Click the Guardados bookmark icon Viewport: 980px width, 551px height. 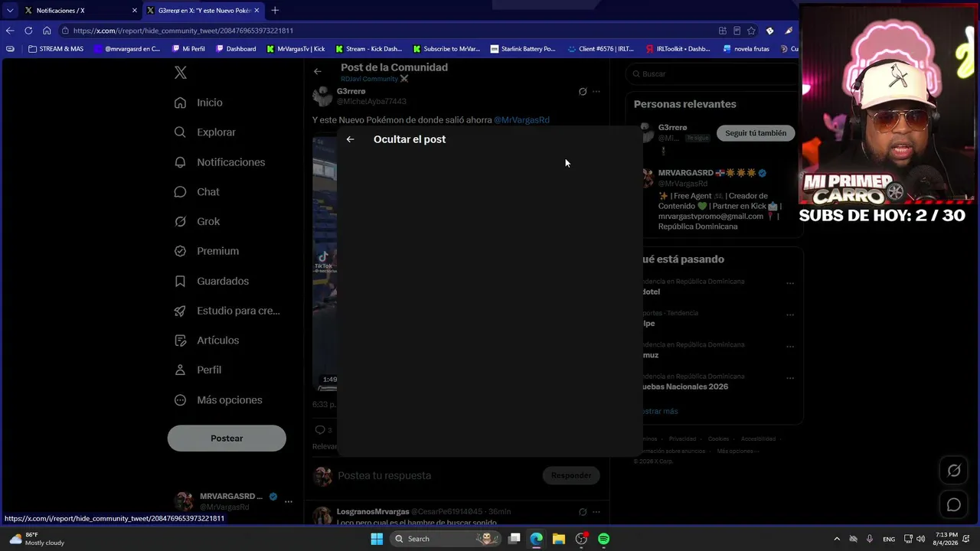pyautogui.click(x=180, y=281)
